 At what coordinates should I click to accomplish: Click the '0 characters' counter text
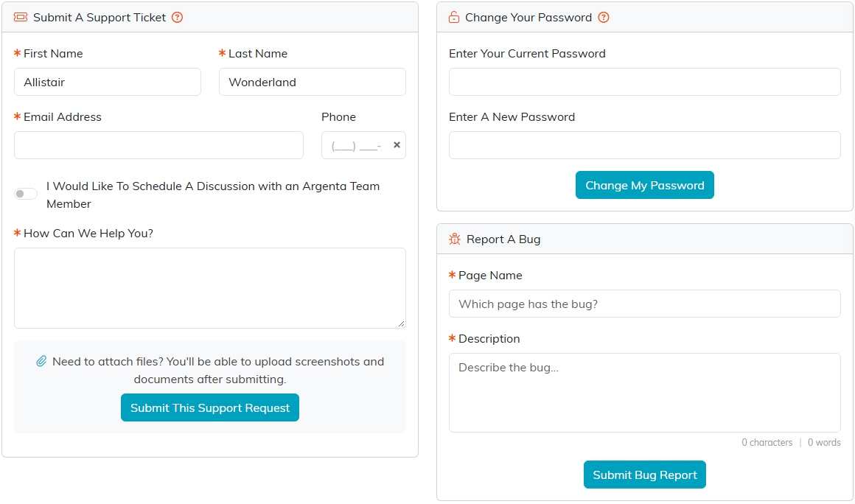coord(767,442)
